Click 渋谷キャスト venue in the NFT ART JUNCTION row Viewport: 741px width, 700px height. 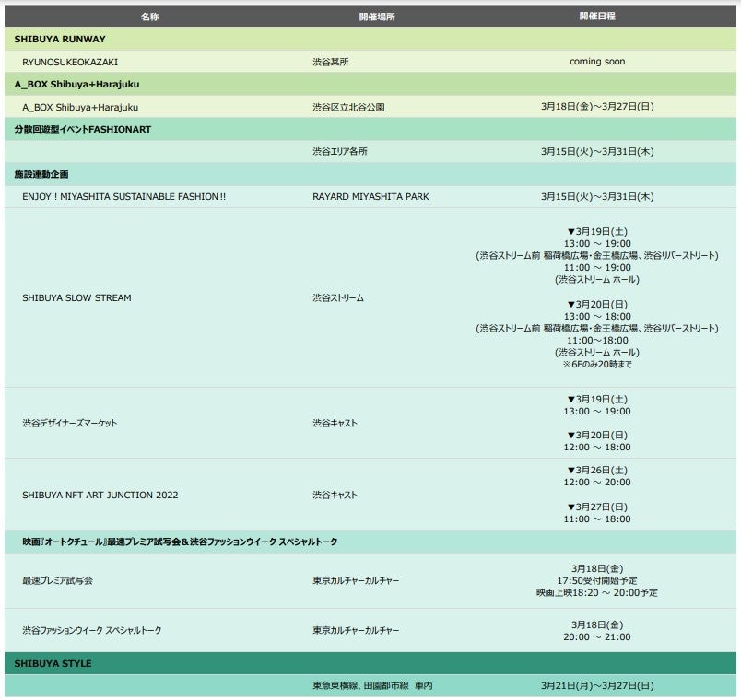pyautogui.click(x=335, y=495)
